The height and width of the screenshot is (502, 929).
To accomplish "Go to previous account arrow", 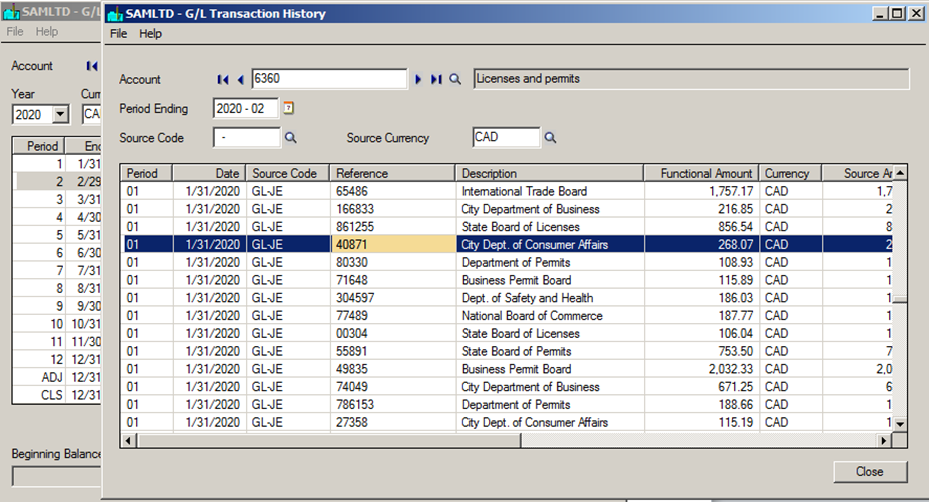I will [x=241, y=79].
